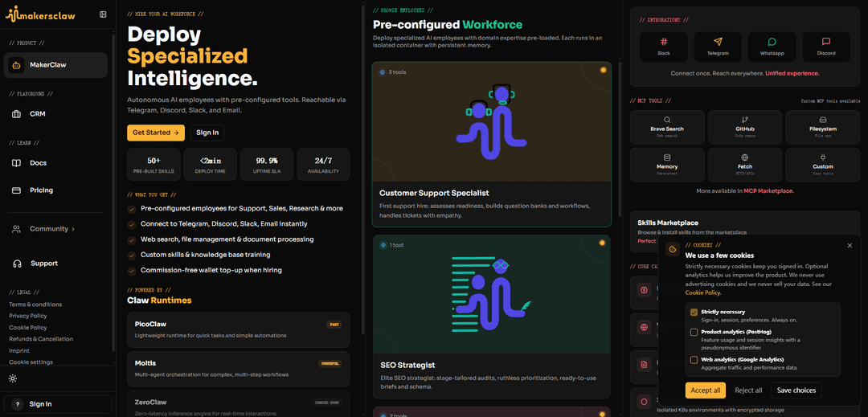Open MakerClaw in the sidebar
The height and width of the screenshot is (417, 868).
(x=55, y=65)
